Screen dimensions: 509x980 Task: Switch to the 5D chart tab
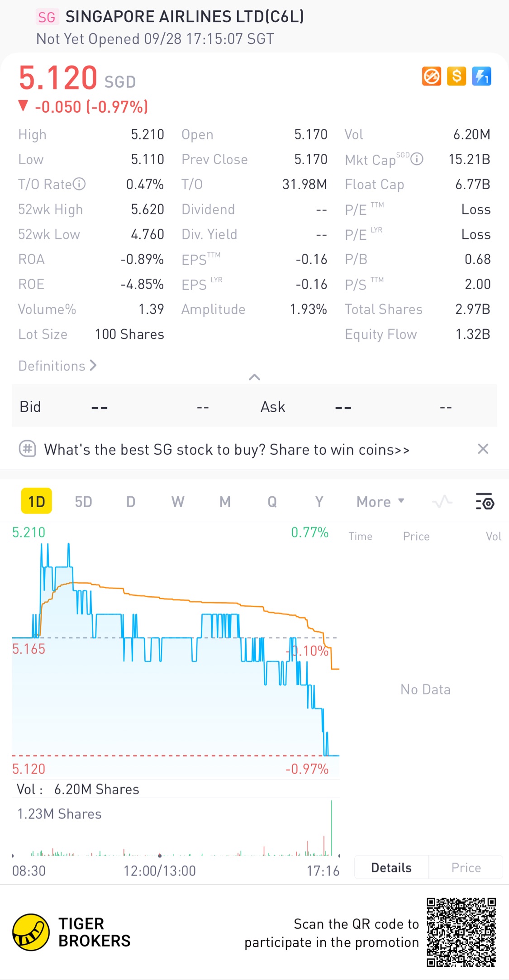(83, 502)
